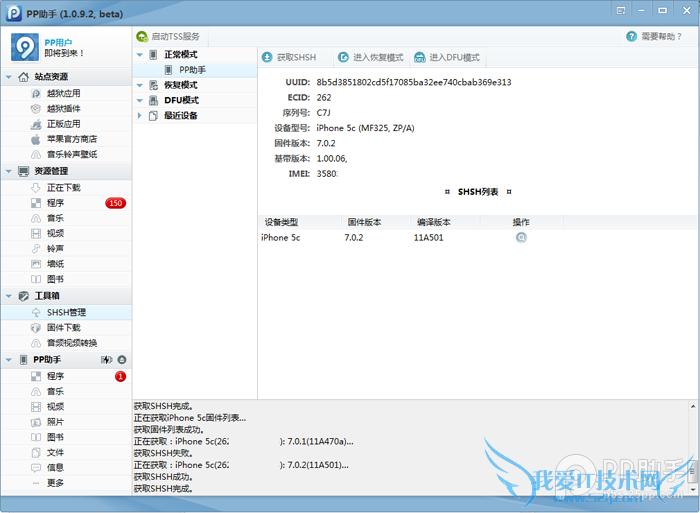The image size is (700, 513).
Task: Collapse the PP助手 device section
Action: (x=8, y=359)
